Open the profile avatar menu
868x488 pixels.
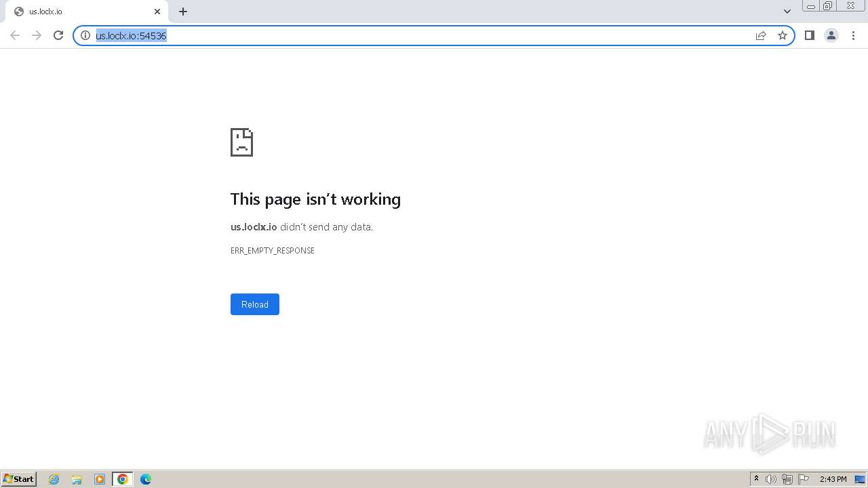831,35
